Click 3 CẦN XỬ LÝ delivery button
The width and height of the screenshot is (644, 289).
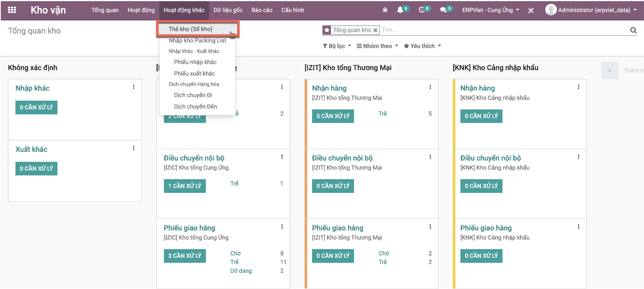coord(185,256)
